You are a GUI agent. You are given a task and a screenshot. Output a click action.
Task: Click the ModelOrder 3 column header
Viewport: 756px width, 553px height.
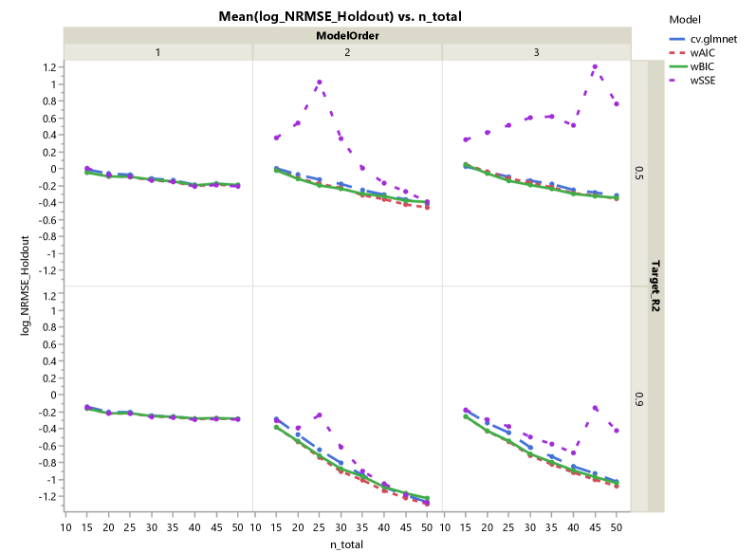point(536,52)
